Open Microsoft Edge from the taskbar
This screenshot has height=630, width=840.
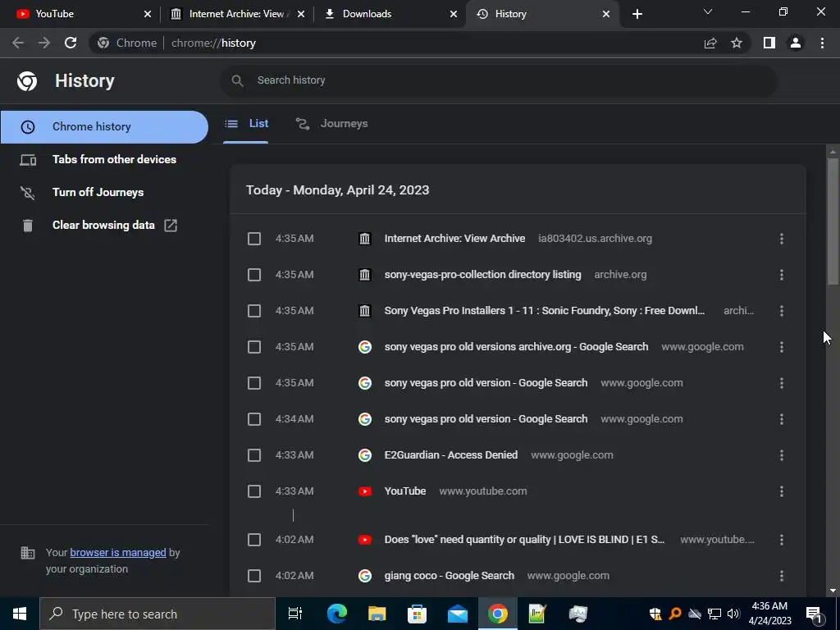click(x=337, y=614)
